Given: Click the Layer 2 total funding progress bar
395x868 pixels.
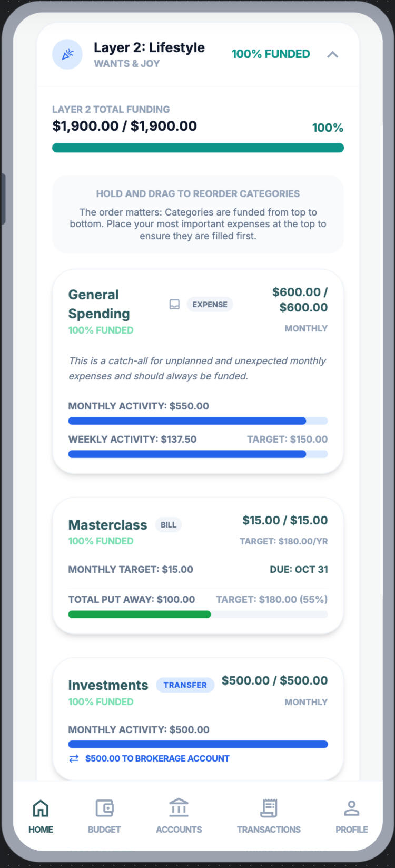Looking at the screenshot, I should point(198,148).
